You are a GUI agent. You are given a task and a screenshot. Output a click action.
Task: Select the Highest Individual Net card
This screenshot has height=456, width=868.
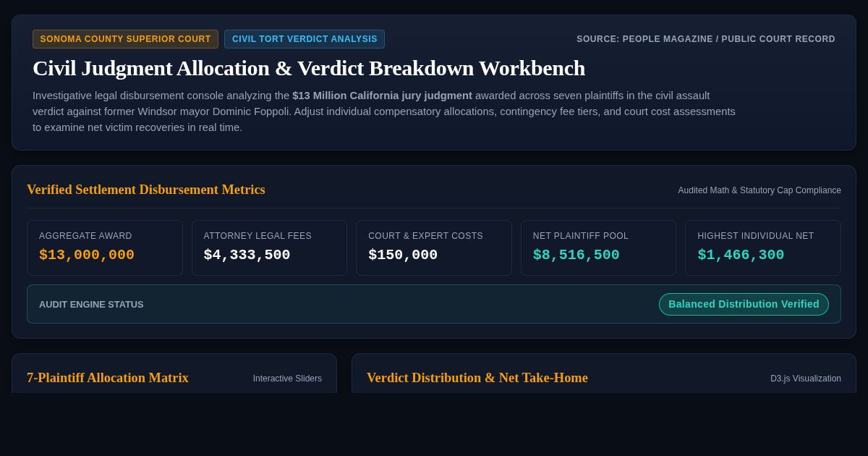[x=763, y=248]
